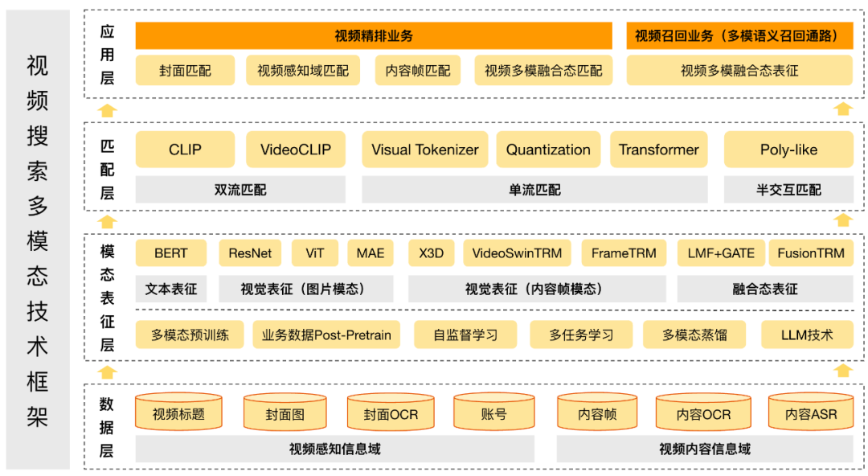The image size is (868, 476).
Task: Select the 内容帧 data cylinder
Action: pyautogui.click(x=596, y=412)
